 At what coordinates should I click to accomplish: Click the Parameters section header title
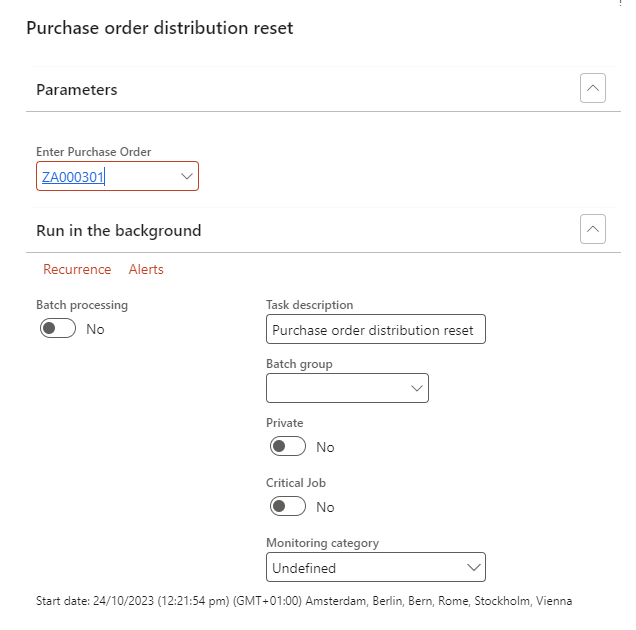click(x=77, y=90)
